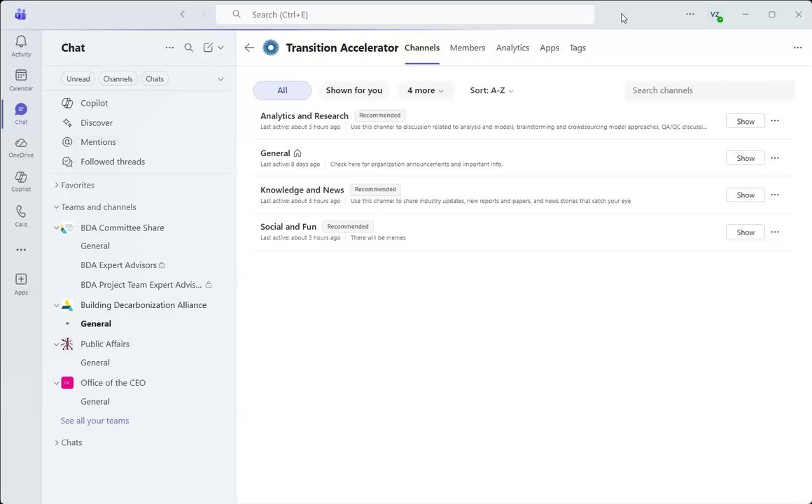This screenshot has width=812, height=504.
Task: Open OneDrive from the left rail
Action: (21, 148)
